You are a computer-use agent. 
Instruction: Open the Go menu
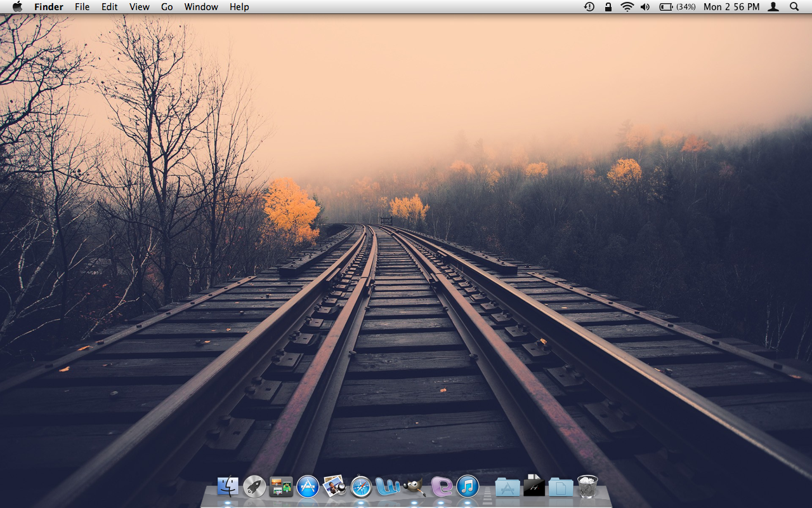[167, 7]
